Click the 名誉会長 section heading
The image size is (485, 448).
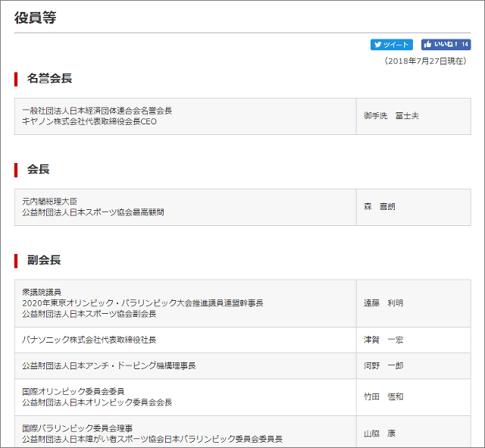(49, 78)
